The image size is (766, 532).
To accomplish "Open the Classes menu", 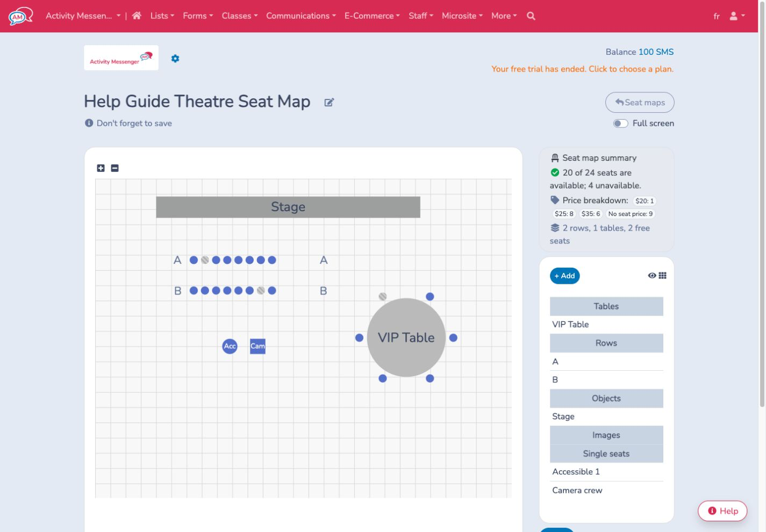I will click(x=240, y=16).
